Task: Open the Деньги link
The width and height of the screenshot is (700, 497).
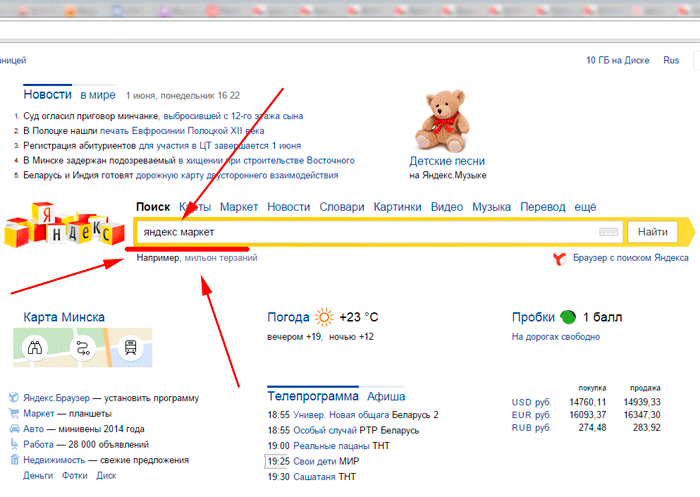Action: (38, 476)
